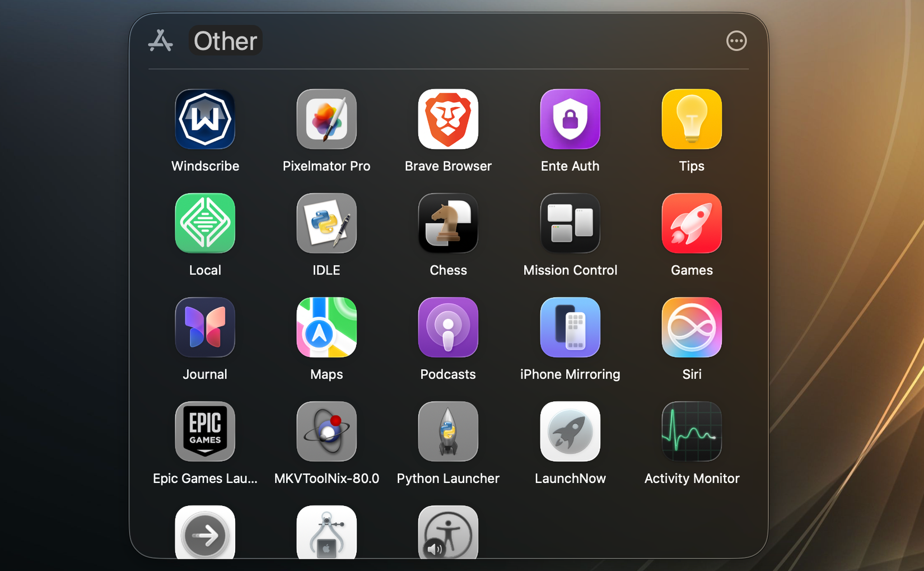Screen dimensions: 924x571
Task: Start the Chess app
Action: tap(448, 224)
